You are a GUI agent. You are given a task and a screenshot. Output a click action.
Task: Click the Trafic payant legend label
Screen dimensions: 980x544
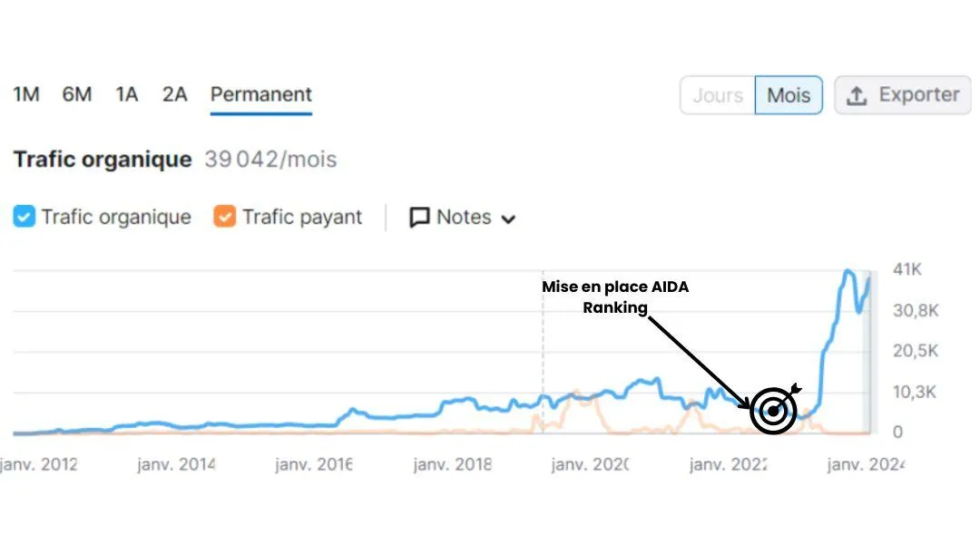302,217
